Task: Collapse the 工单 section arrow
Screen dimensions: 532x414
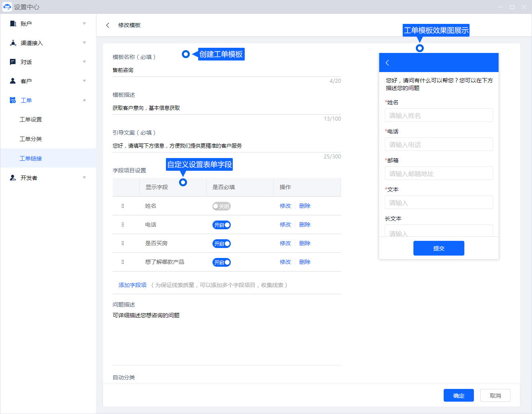Action: [84, 100]
